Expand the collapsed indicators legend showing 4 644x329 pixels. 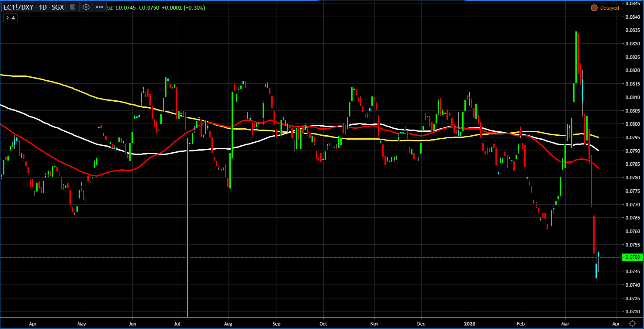point(10,18)
